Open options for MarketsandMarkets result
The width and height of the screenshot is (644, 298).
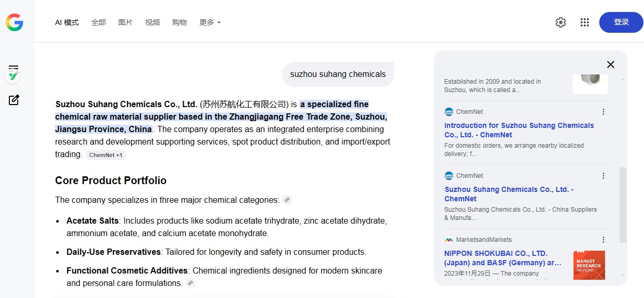[x=603, y=240]
